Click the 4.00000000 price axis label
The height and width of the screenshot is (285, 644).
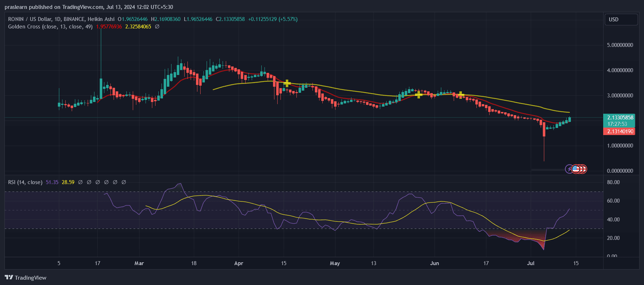tap(620, 70)
